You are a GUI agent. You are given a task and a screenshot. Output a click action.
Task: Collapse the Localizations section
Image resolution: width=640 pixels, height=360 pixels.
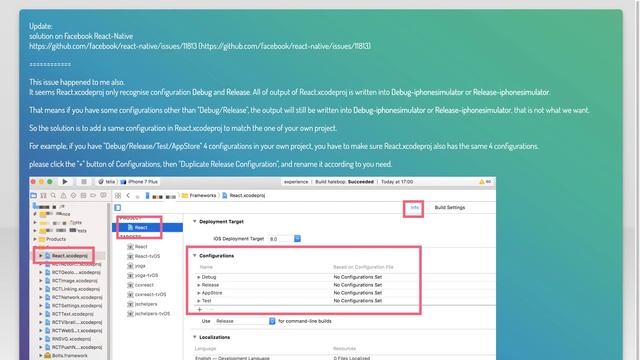click(x=195, y=337)
